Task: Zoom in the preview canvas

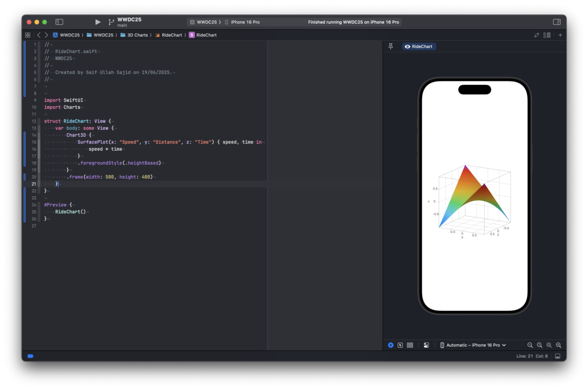Action: pos(559,345)
